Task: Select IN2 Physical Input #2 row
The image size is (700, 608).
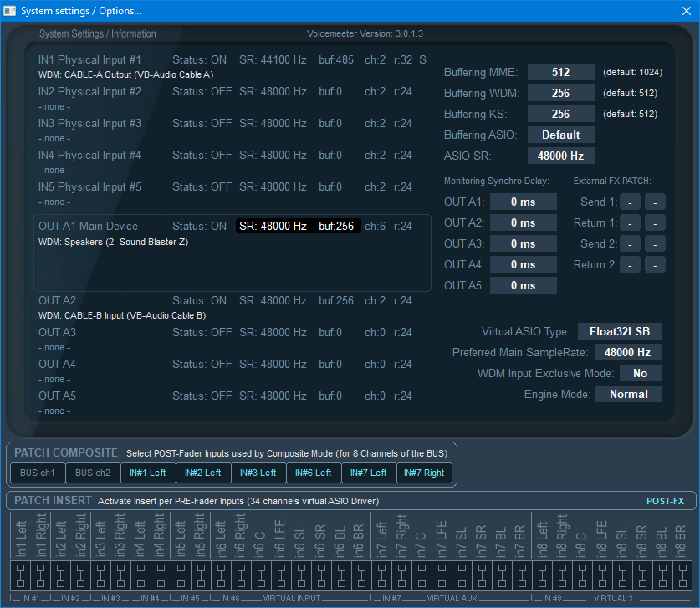Action: 225,91
